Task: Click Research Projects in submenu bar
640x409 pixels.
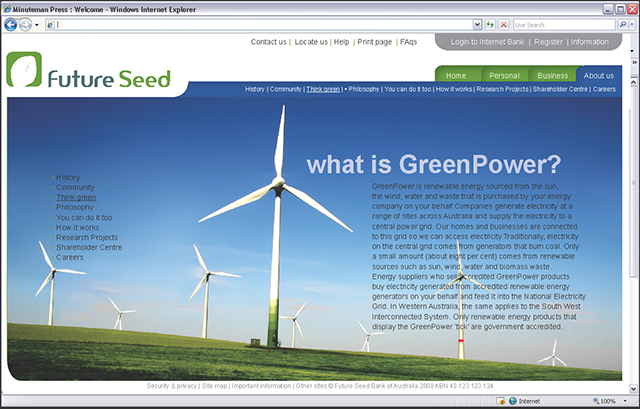Action: pos(502,89)
